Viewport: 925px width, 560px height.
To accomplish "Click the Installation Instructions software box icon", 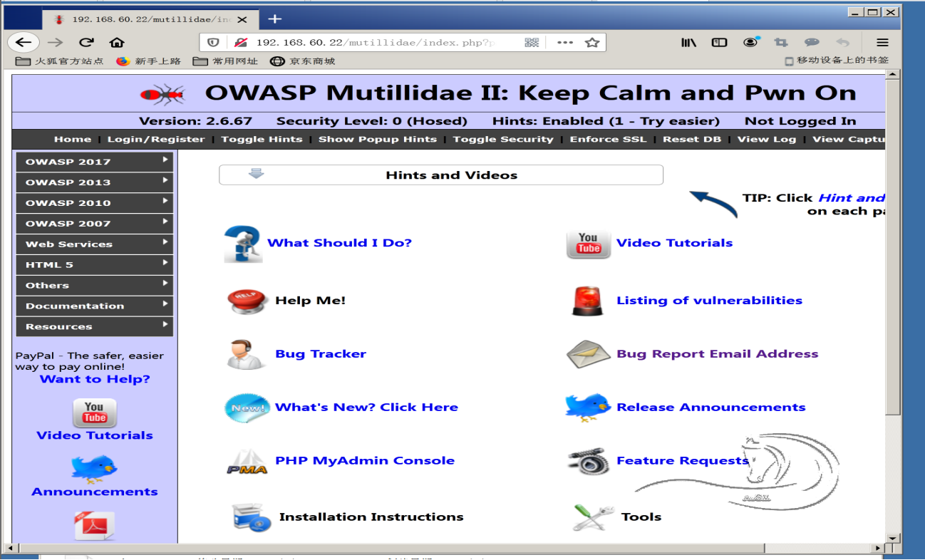I will [x=252, y=517].
